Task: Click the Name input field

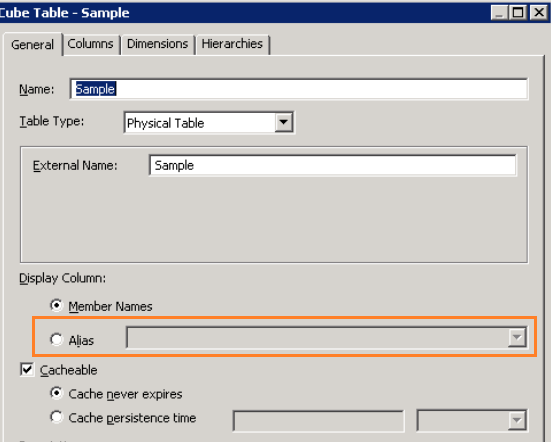Action: [299, 89]
